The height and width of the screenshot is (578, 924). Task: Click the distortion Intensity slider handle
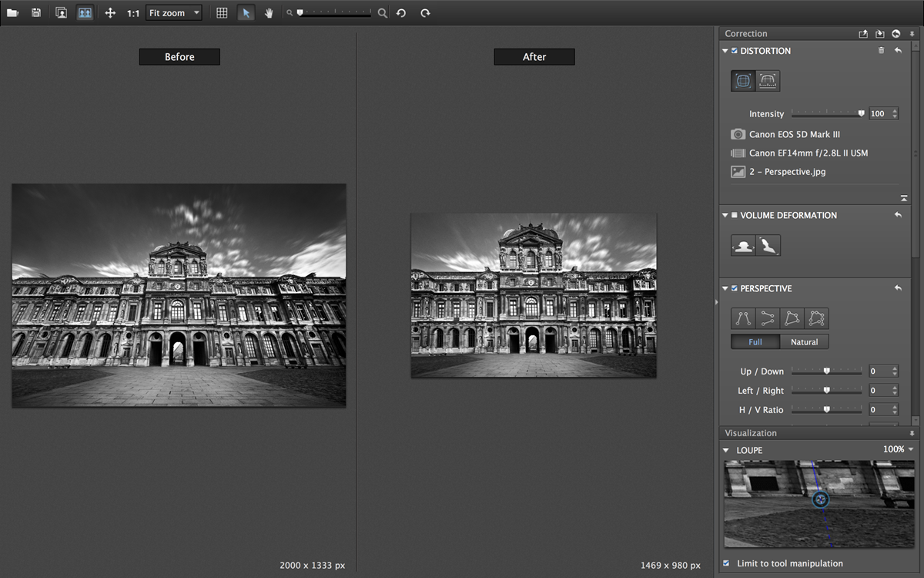(x=862, y=113)
